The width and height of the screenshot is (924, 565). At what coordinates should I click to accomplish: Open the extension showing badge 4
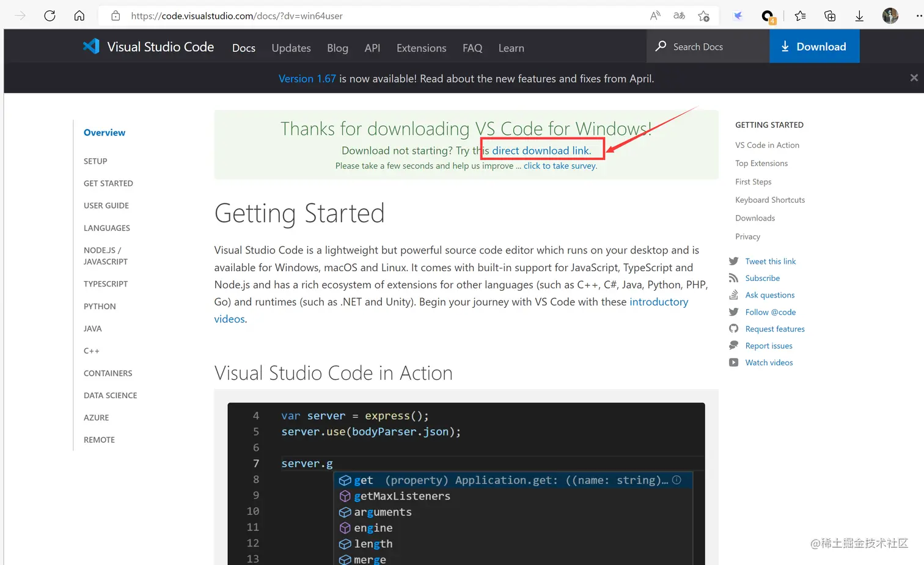[x=768, y=15]
